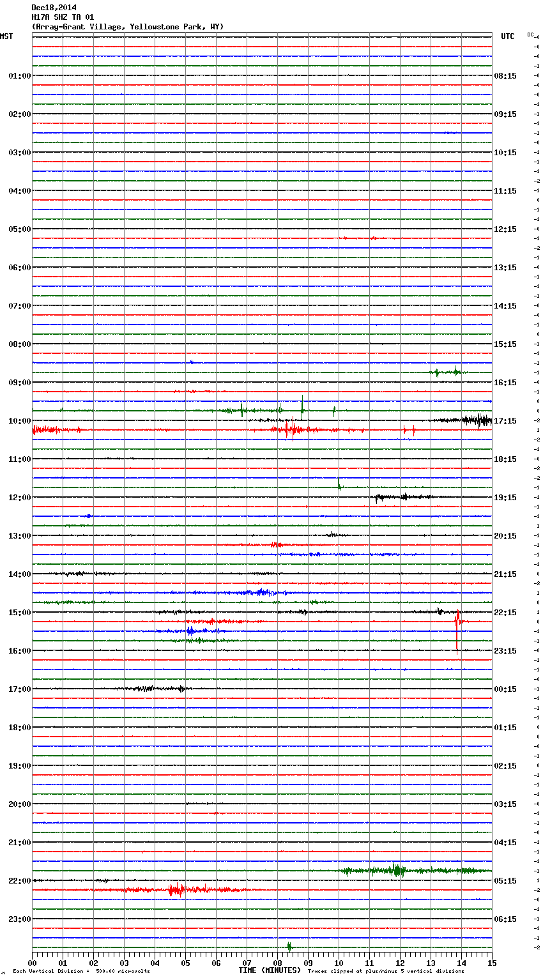Select the 15:00 MST row label
This screenshot has height=980, width=543.
click(x=19, y=613)
